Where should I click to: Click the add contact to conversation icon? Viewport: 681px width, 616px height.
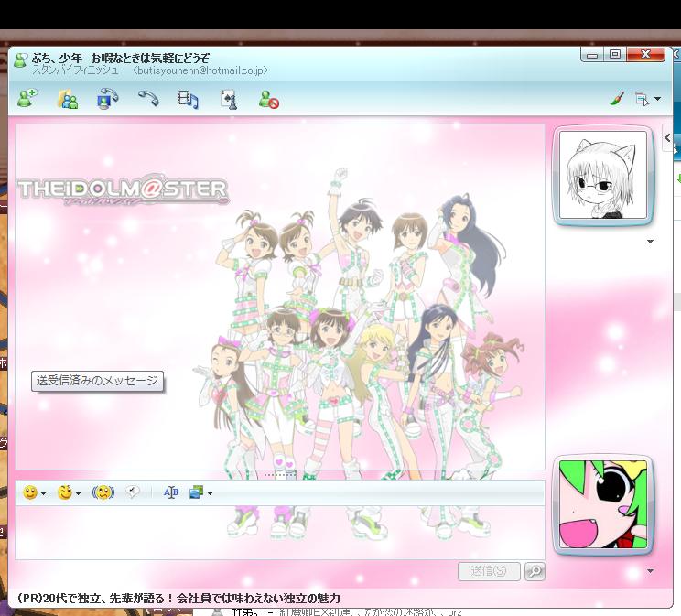click(27, 98)
